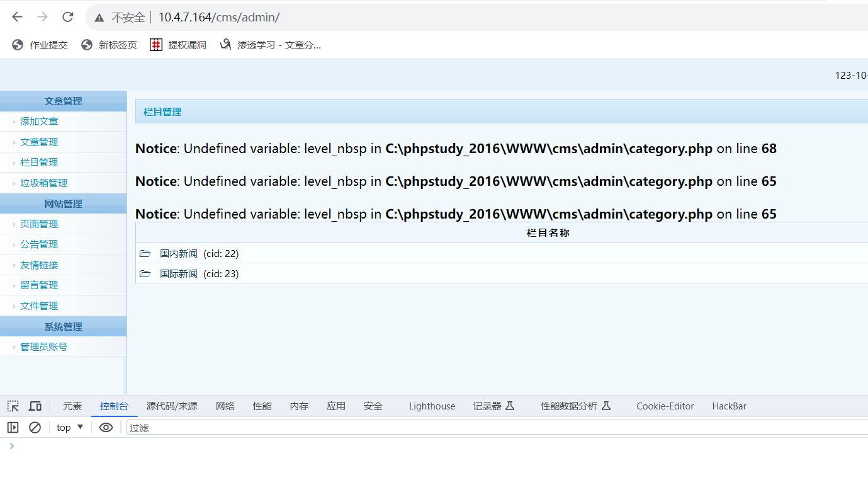The width and height of the screenshot is (868, 497).
Task: Clear the console with the ban icon
Action: tap(35, 428)
